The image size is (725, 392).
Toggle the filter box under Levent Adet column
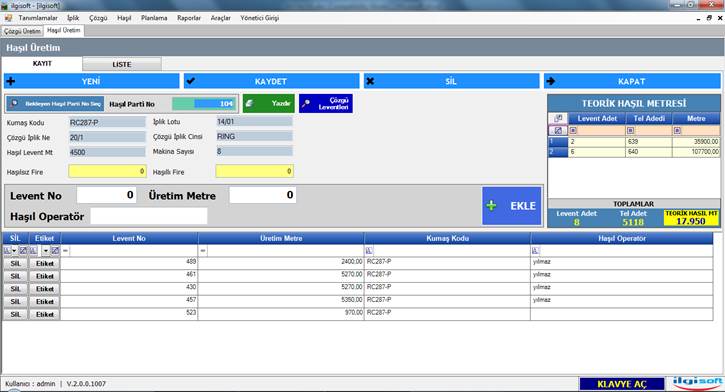(573, 131)
